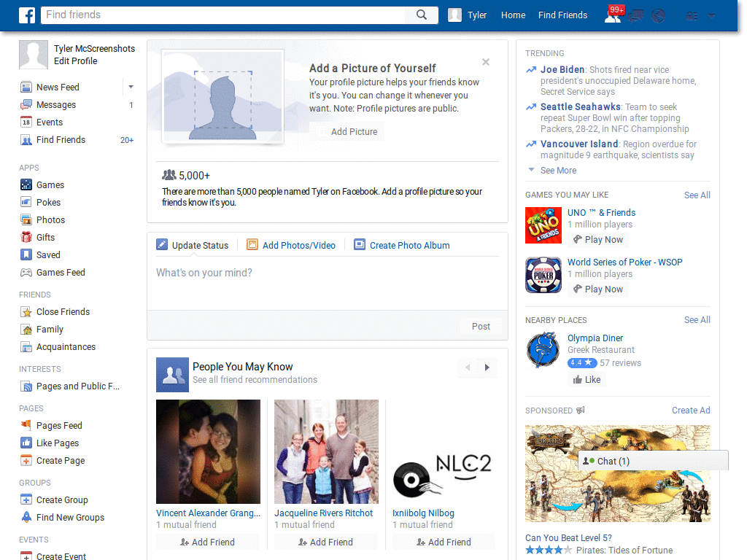Add Jacqueline Rivers Ritchot as friend
This screenshot has height=560, width=747.
coord(326,542)
